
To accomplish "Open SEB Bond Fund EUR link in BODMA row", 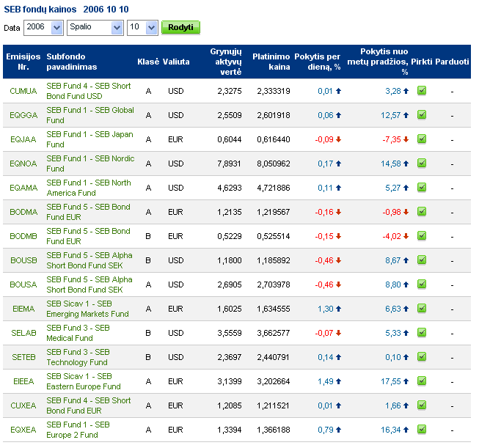I will click(x=88, y=212).
